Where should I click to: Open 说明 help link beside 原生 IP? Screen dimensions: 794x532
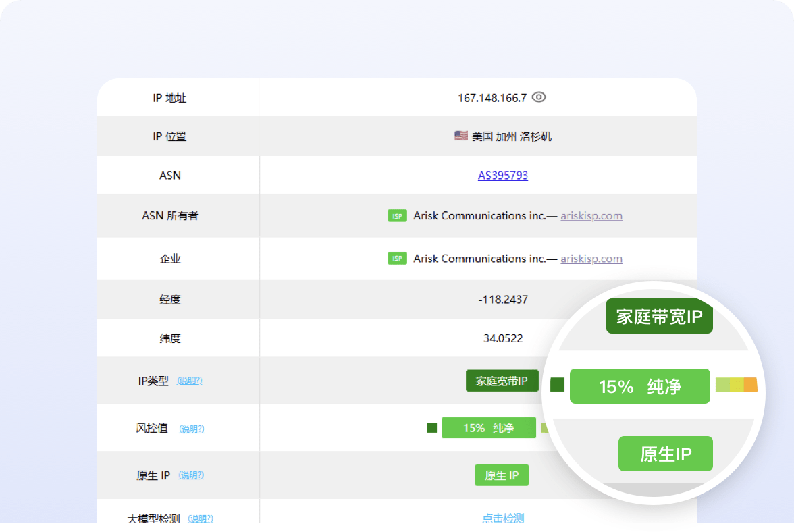(x=191, y=475)
